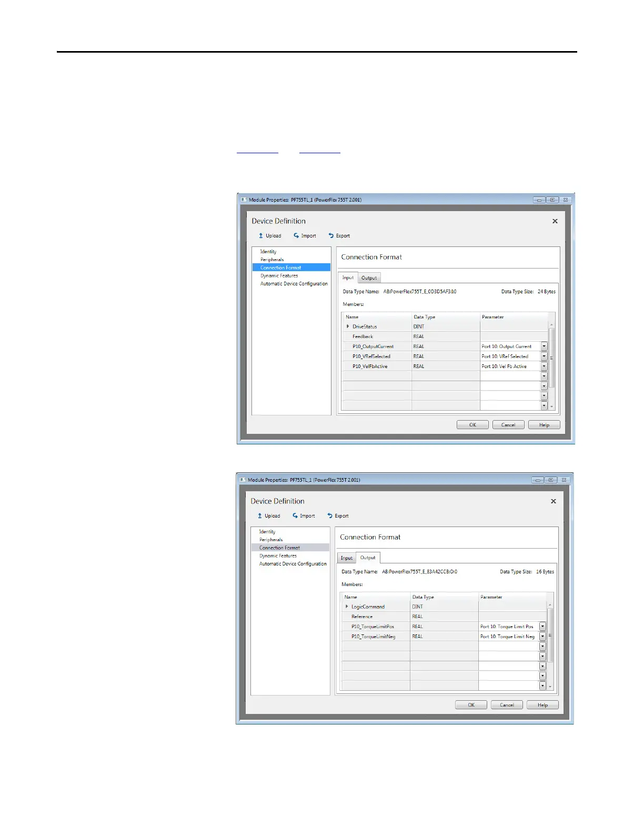Select Output tab in the 16 Bytes dialog

pyautogui.click(x=368, y=558)
